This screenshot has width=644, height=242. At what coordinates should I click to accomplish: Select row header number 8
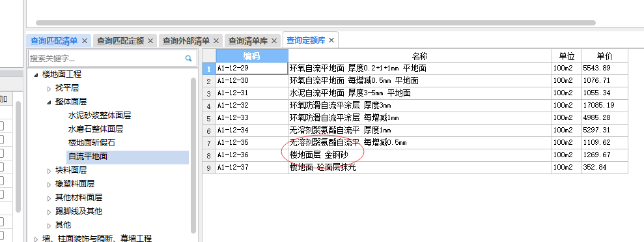coord(210,155)
